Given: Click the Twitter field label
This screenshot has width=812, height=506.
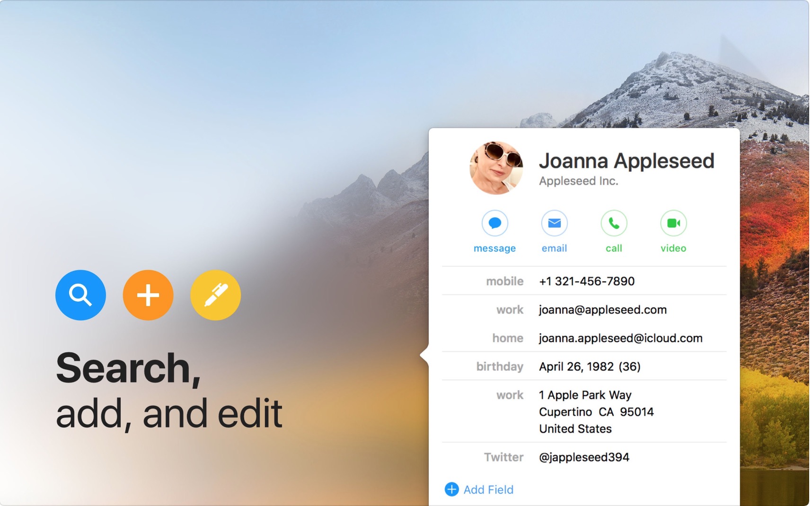Looking at the screenshot, I should pyautogui.click(x=504, y=457).
